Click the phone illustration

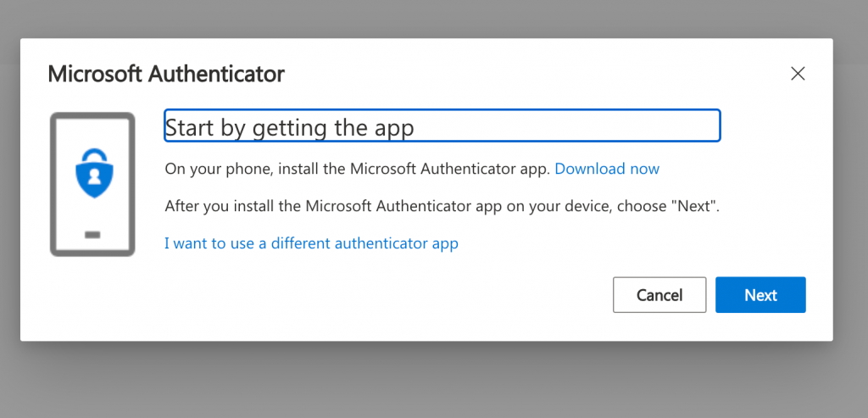(92, 184)
